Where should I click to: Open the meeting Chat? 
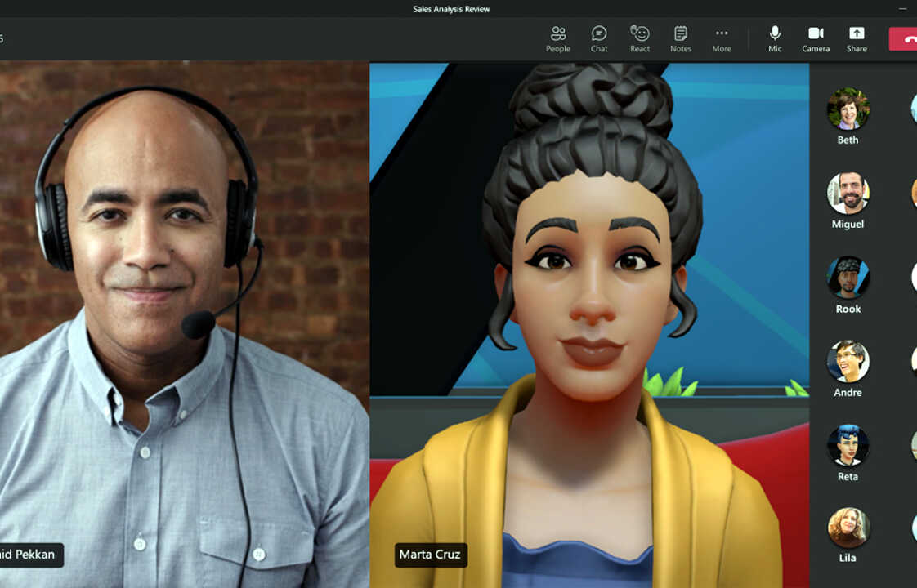(599, 39)
